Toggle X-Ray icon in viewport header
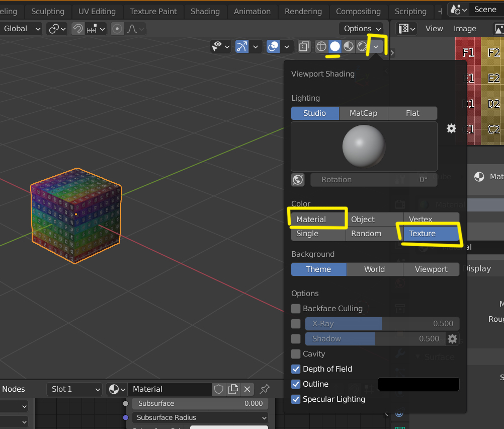 [304, 47]
